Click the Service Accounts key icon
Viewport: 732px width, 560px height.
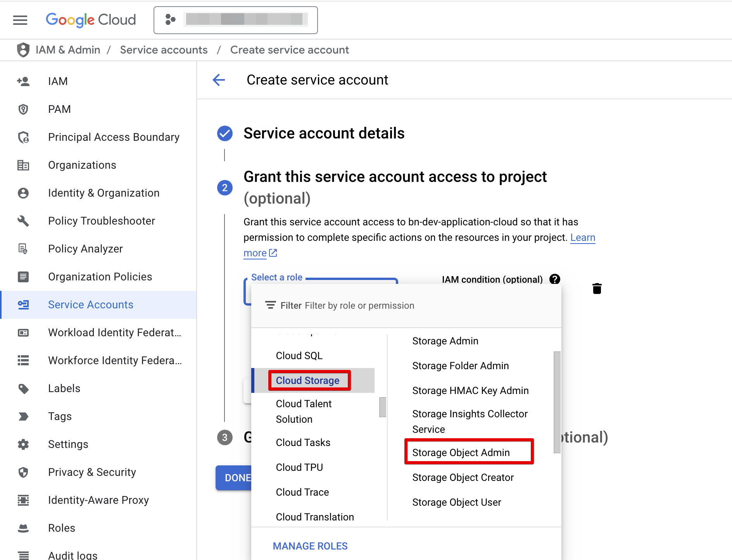point(23,304)
